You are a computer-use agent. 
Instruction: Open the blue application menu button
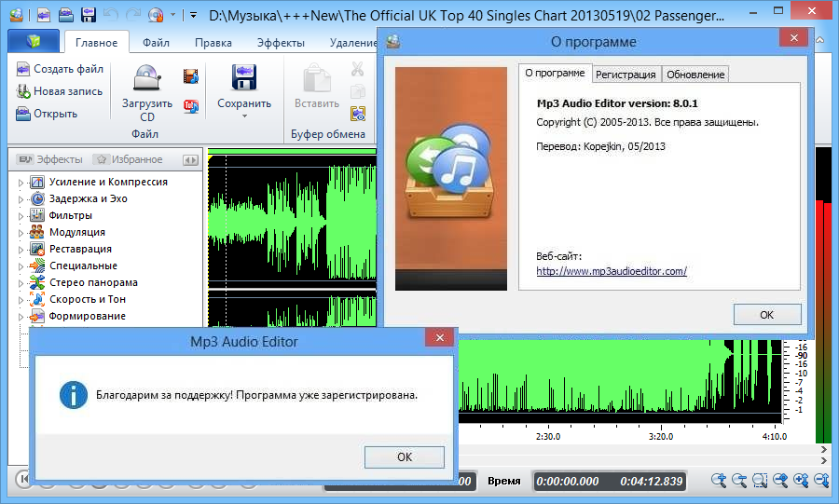34,41
